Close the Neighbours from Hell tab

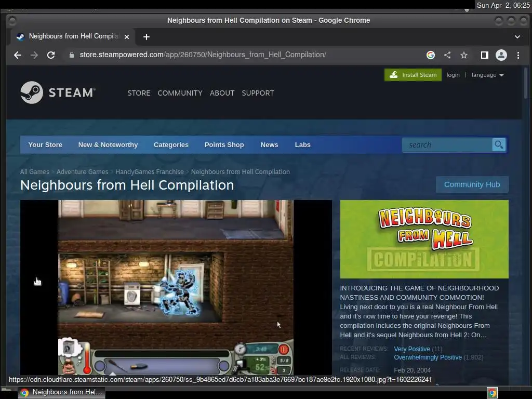tap(127, 37)
